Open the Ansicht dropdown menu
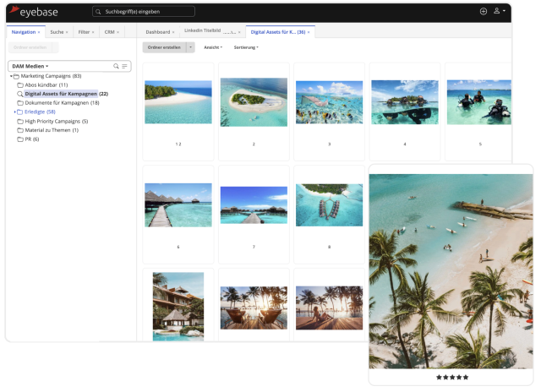This screenshot has height=392, width=541. (213, 47)
